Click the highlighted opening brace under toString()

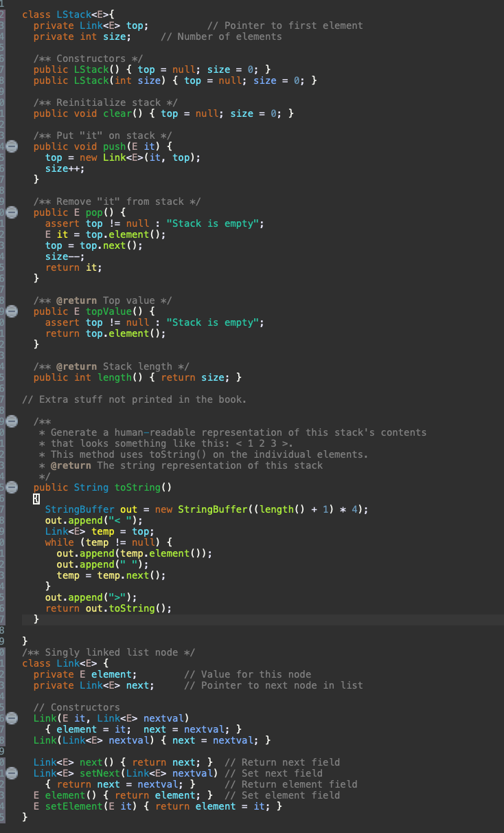36,498
